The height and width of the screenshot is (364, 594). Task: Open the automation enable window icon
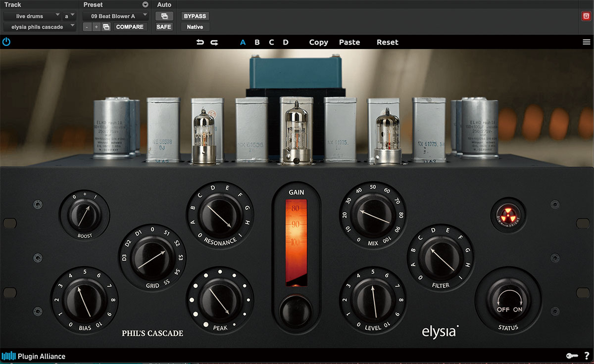[x=164, y=16]
